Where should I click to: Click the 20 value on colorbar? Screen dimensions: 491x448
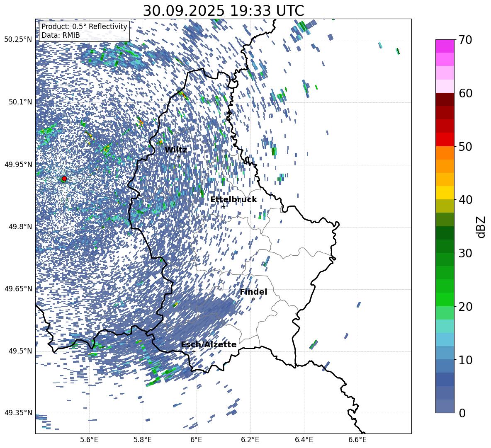[465, 307]
